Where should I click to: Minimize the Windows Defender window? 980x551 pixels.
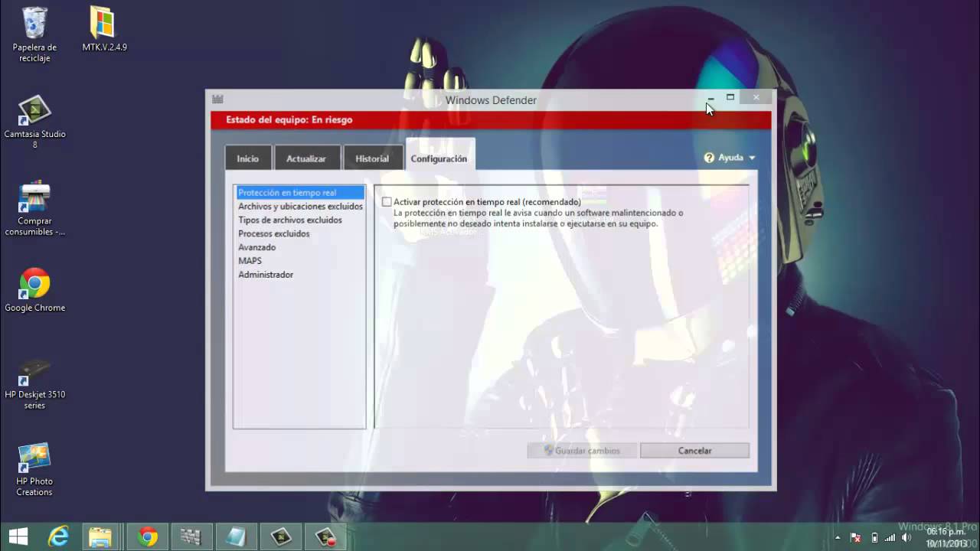711,98
